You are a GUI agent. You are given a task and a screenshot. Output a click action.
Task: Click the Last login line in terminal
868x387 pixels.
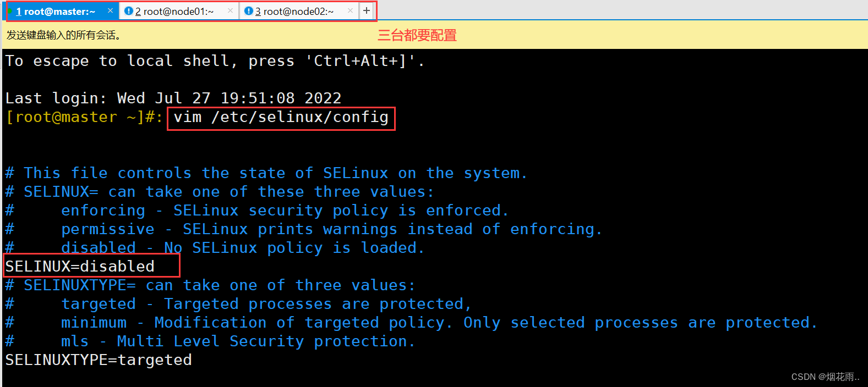pos(173,98)
